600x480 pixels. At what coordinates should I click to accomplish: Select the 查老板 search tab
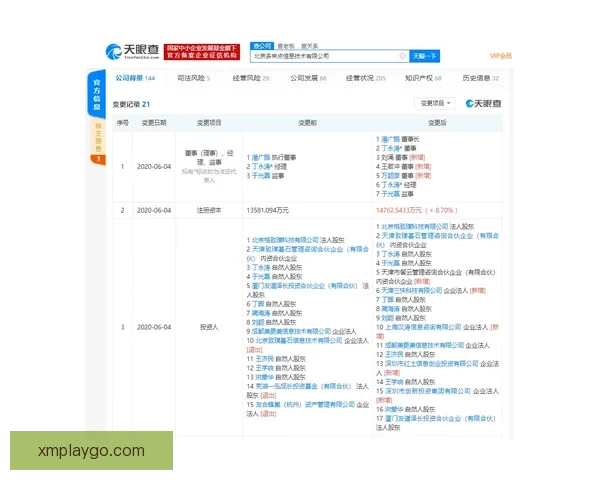pos(286,46)
